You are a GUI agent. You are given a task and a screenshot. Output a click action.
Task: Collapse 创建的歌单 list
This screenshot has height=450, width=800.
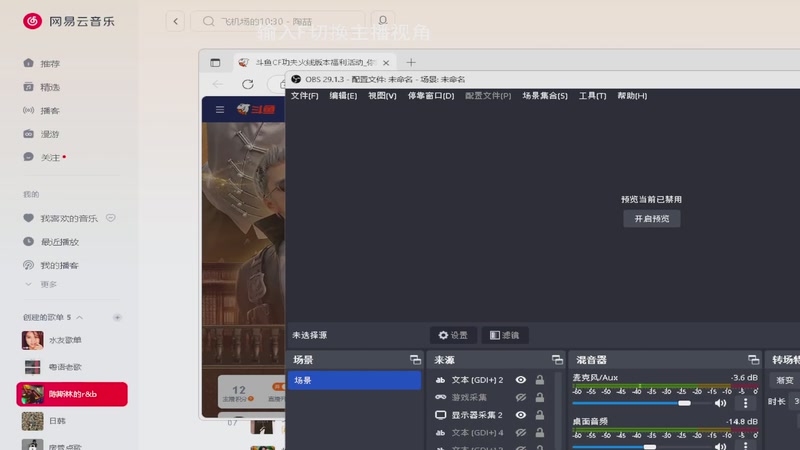pyautogui.click(x=80, y=317)
